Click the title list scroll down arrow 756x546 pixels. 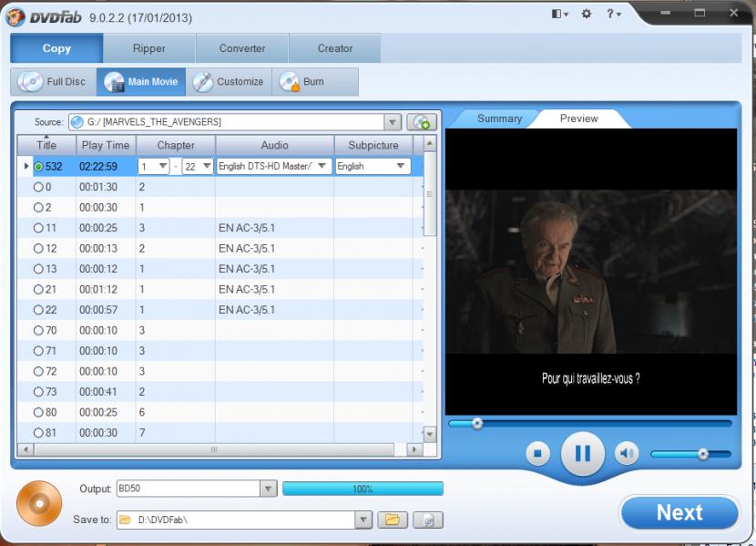tap(430, 434)
